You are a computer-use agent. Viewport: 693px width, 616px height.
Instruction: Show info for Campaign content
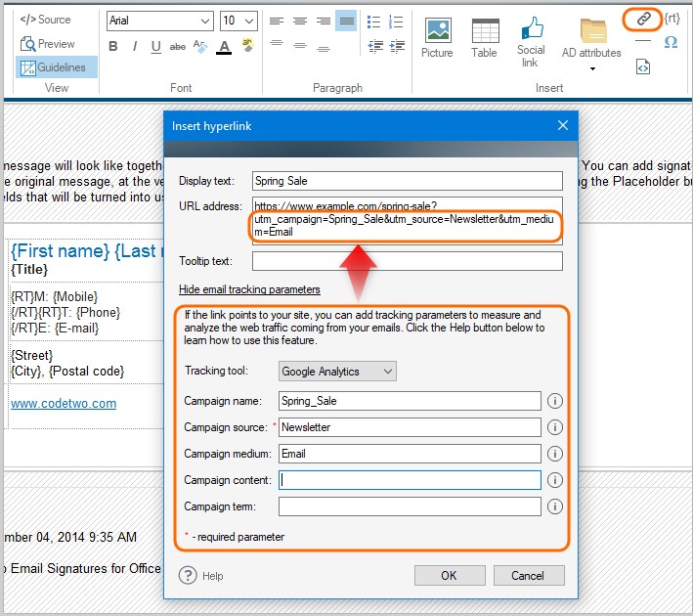click(x=554, y=480)
